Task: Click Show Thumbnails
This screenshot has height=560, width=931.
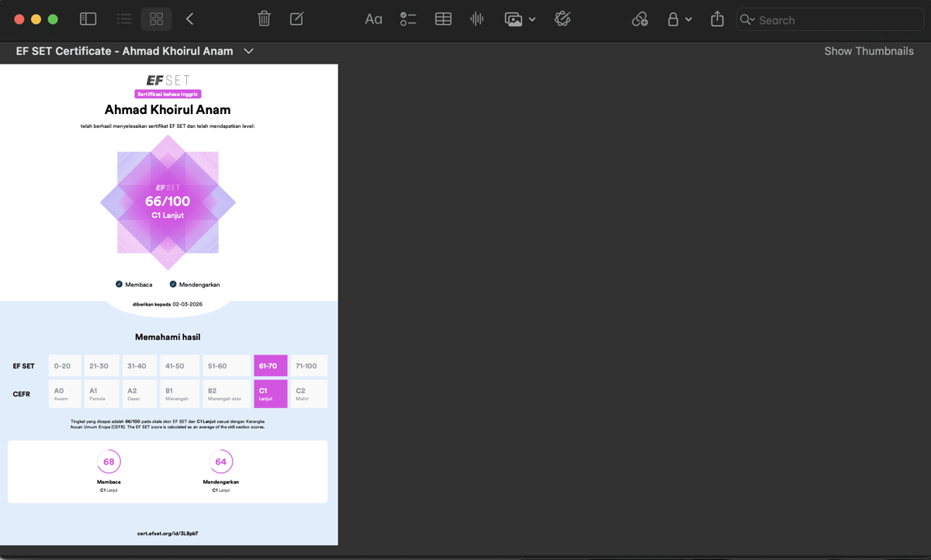Action: pyautogui.click(x=869, y=51)
